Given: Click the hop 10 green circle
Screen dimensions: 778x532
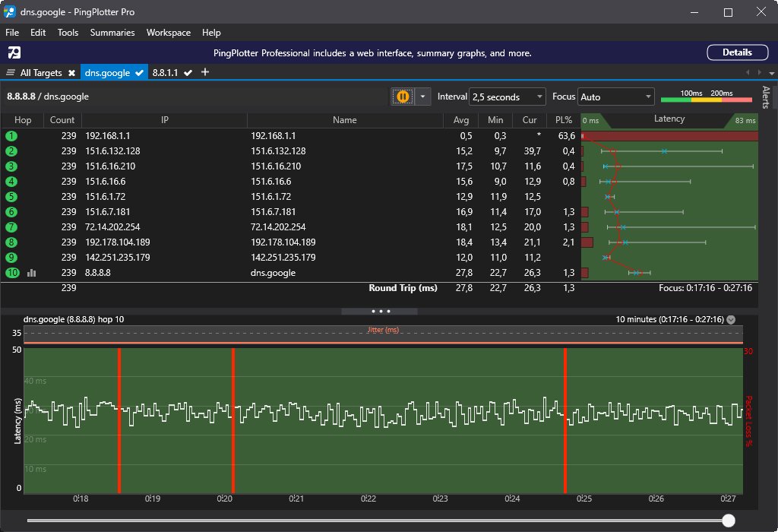Looking at the screenshot, I should 12,273.
